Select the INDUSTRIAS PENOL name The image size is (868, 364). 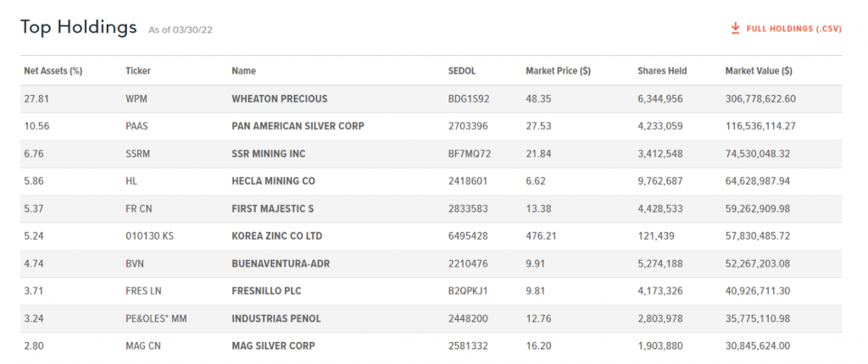click(x=276, y=318)
